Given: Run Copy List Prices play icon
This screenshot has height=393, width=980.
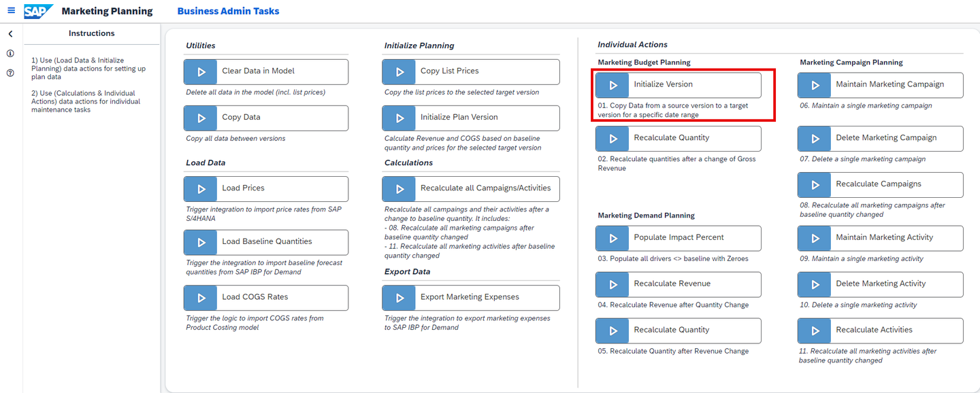Looking at the screenshot, I should (399, 71).
